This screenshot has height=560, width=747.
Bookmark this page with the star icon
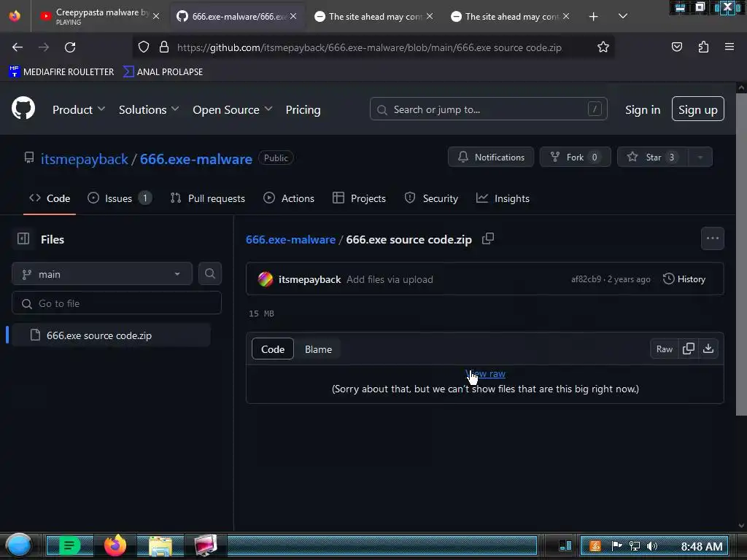click(603, 47)
